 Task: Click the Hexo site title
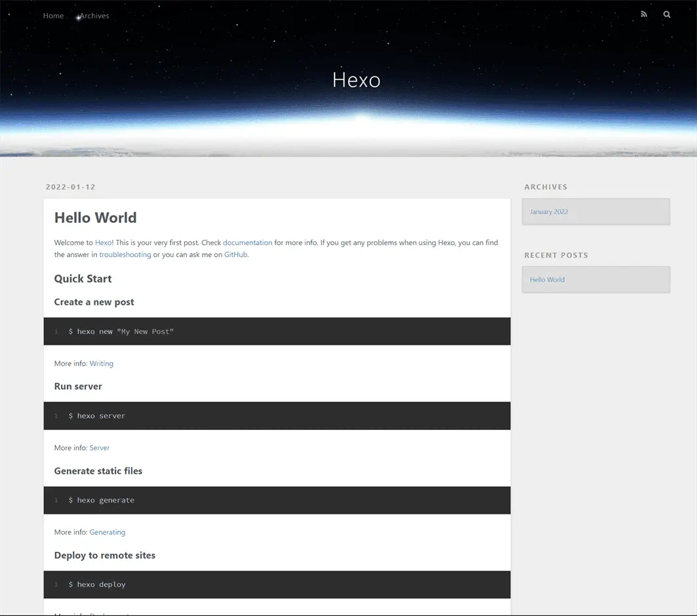pyautogui.click(x=356, y=80)
